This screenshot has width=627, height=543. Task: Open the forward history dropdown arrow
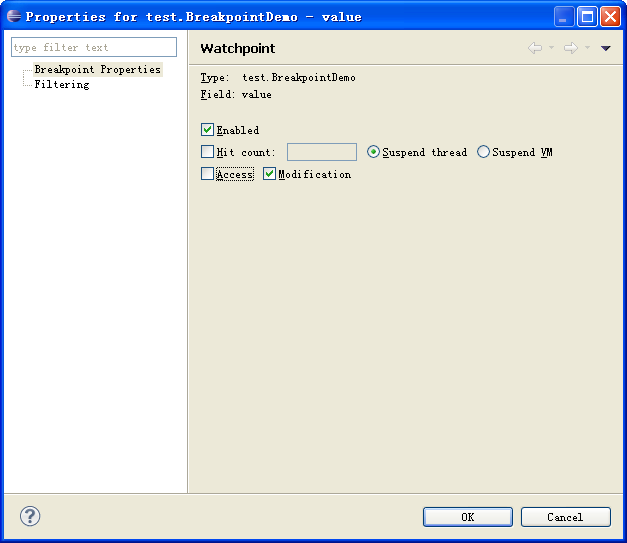click(587, 48)
